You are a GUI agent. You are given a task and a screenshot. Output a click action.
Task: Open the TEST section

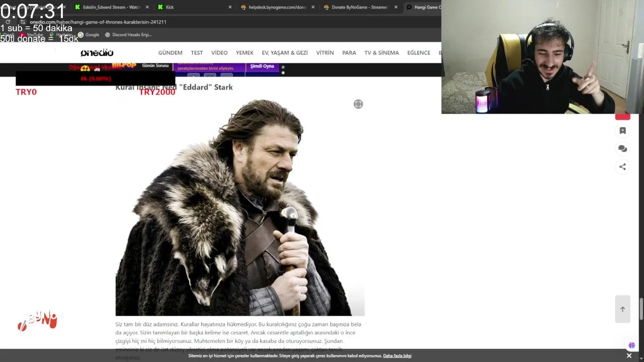point(197,53)
